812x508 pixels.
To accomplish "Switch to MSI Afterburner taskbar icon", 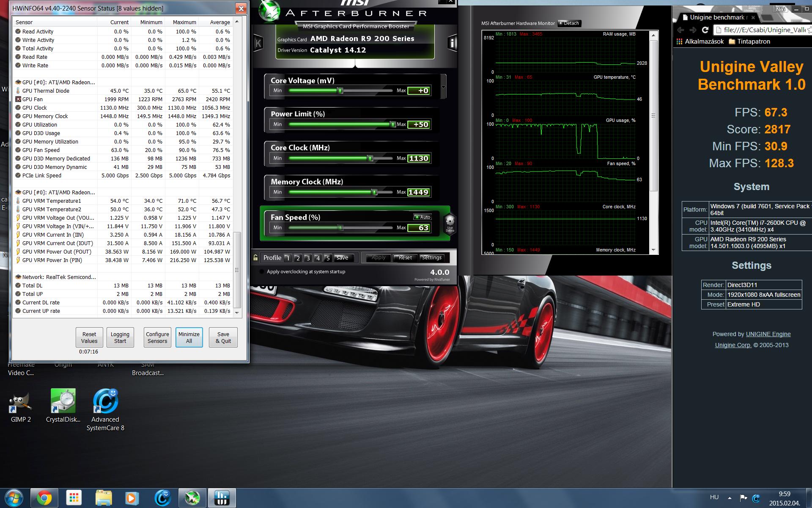I will (x=192, y=498).
